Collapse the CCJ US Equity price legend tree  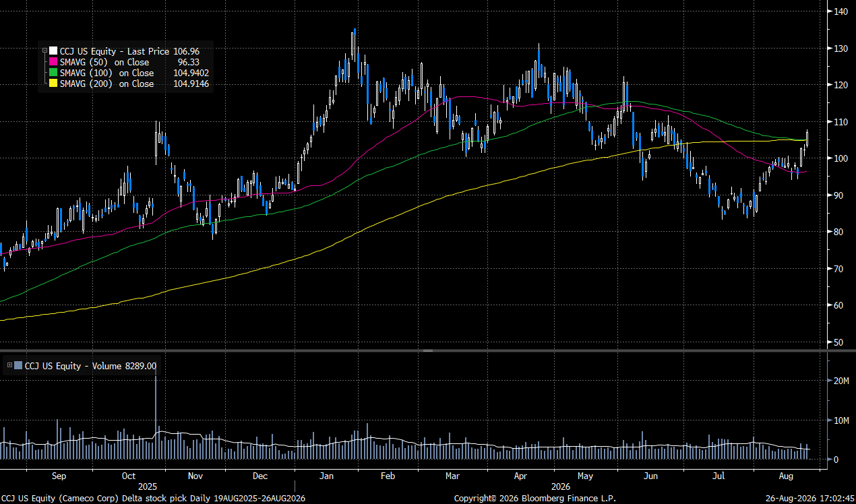click(x=44, y=51)
